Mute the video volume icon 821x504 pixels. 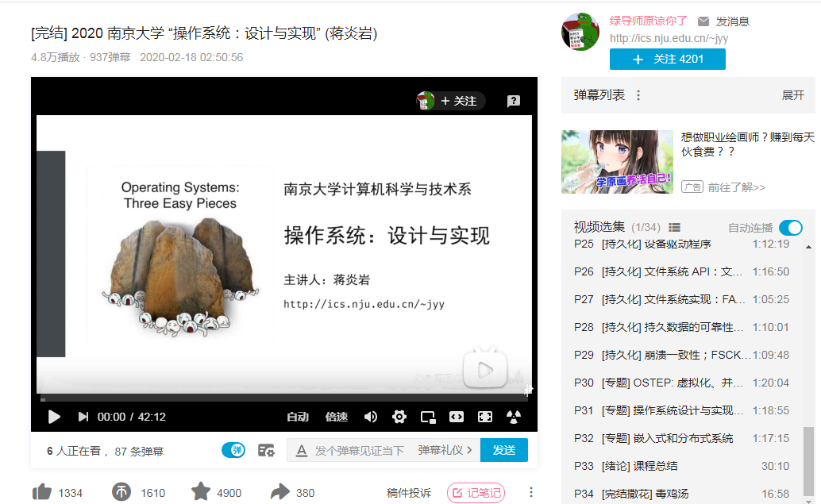pos(370,416)
